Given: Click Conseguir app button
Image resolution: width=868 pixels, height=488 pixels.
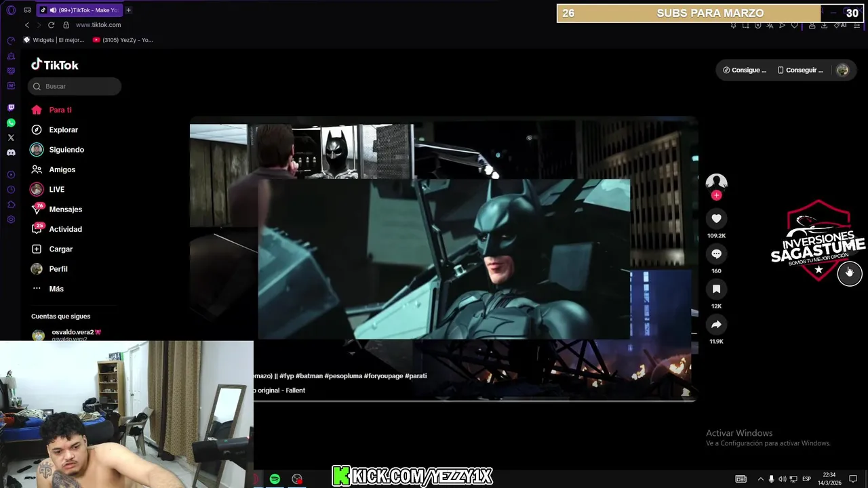Looking at the screenshot, I should point(800,70).
